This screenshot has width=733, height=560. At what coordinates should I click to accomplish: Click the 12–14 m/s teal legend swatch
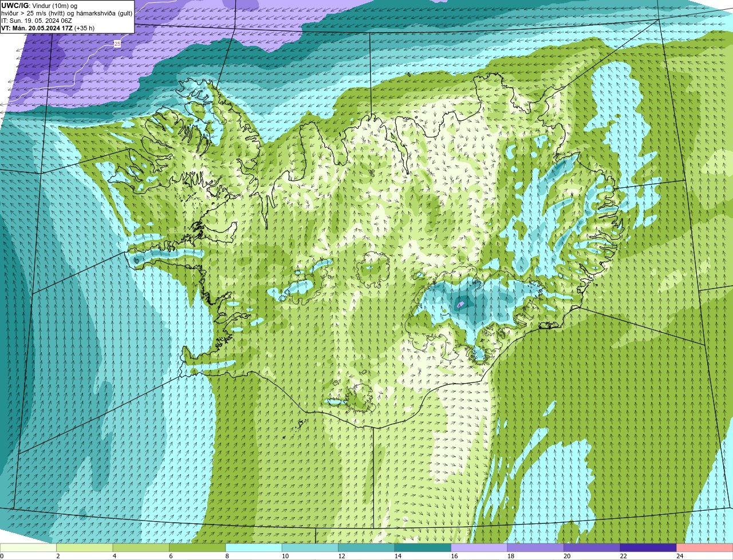tap(366, 547)
